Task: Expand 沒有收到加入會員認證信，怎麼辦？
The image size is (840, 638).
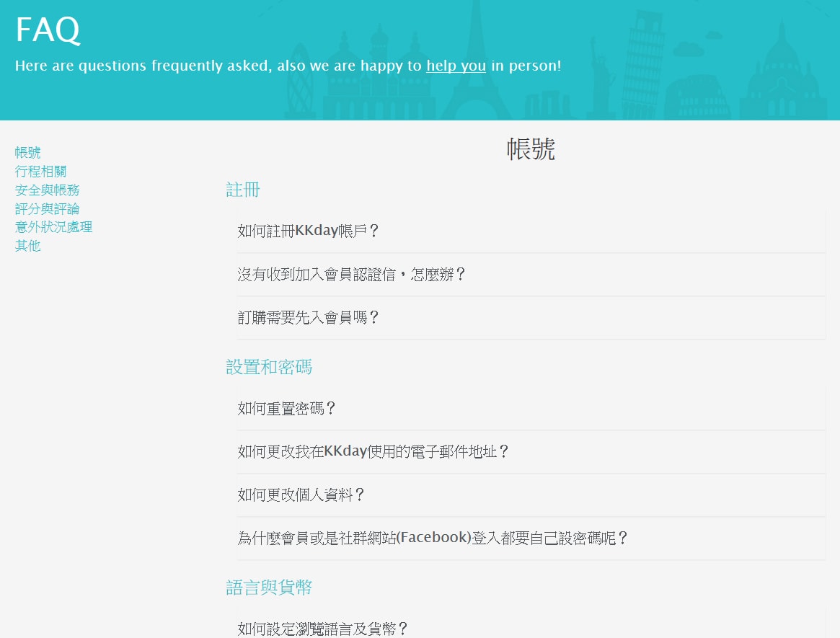Action: [531, 274]
